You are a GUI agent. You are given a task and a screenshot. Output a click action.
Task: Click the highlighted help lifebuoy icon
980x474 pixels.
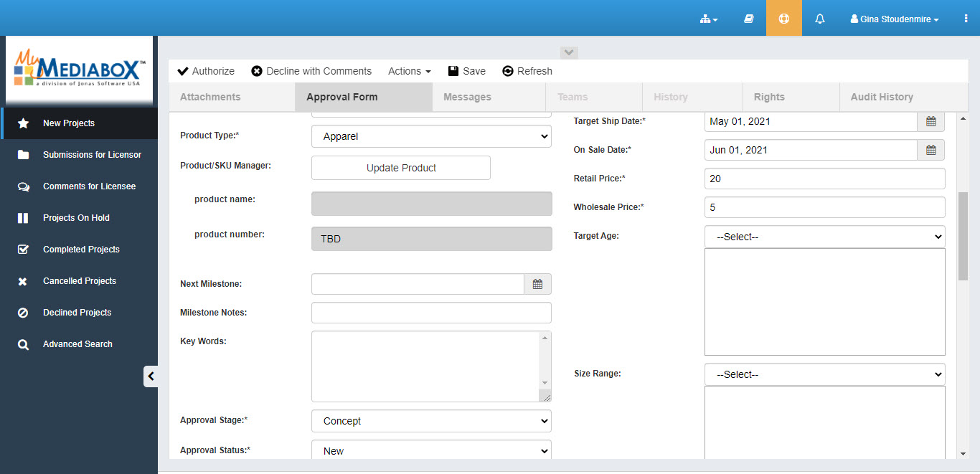point(784,18)
